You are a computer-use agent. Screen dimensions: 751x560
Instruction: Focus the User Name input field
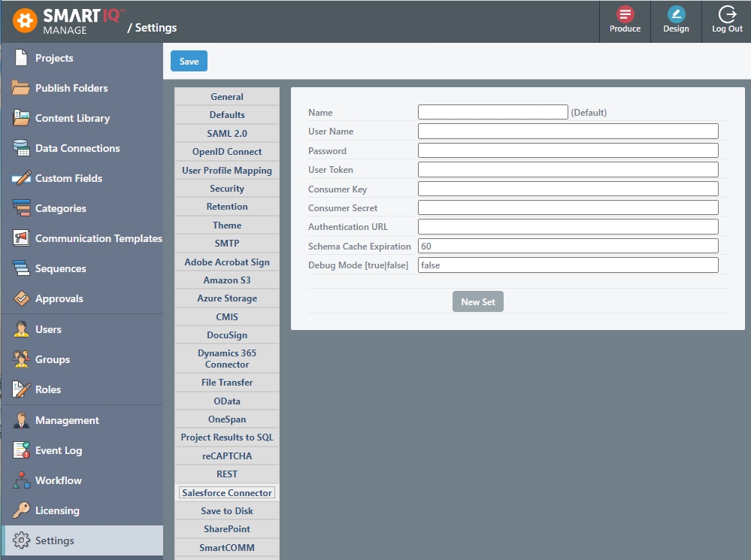pyautogui.click(x=568, y=132)
